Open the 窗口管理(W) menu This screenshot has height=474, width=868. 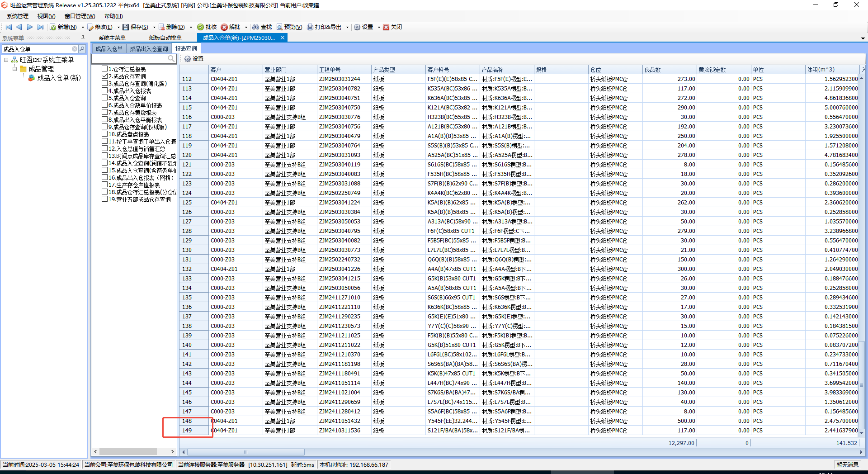click(80, 16)
